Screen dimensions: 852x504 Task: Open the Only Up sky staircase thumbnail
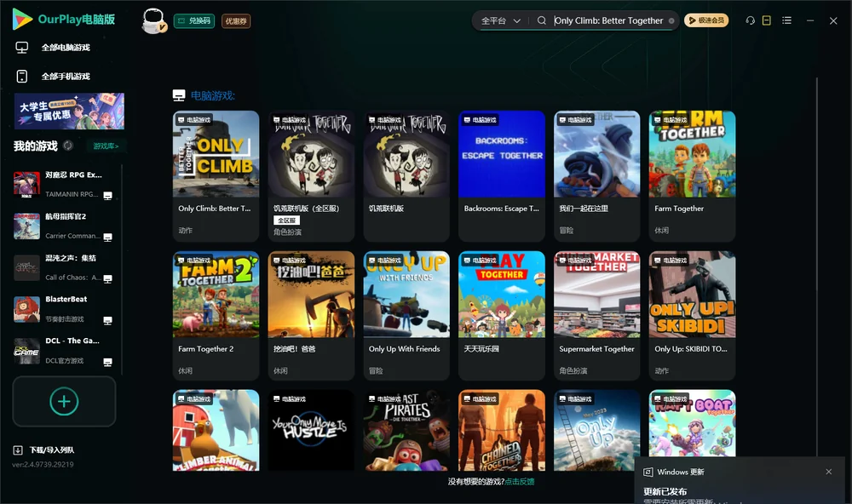click(596, 430)
